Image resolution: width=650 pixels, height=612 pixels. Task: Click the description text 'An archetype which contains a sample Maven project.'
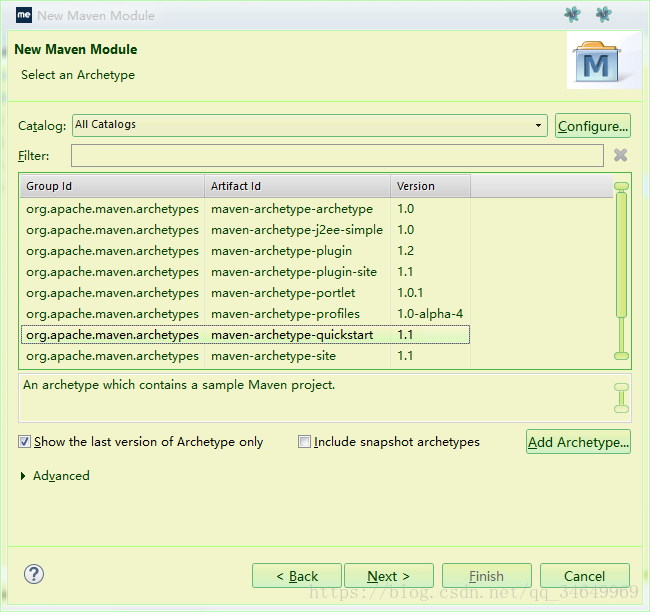(179, 385)
